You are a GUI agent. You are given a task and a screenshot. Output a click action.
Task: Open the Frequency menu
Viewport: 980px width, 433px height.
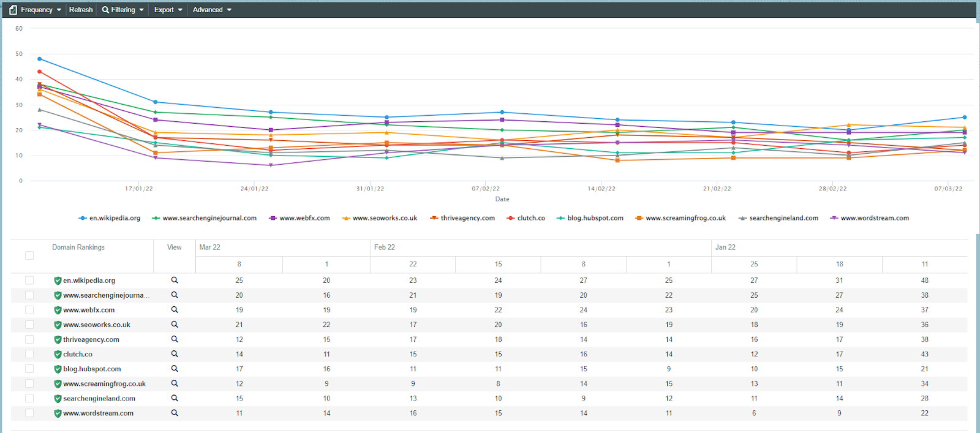point(36,10)
